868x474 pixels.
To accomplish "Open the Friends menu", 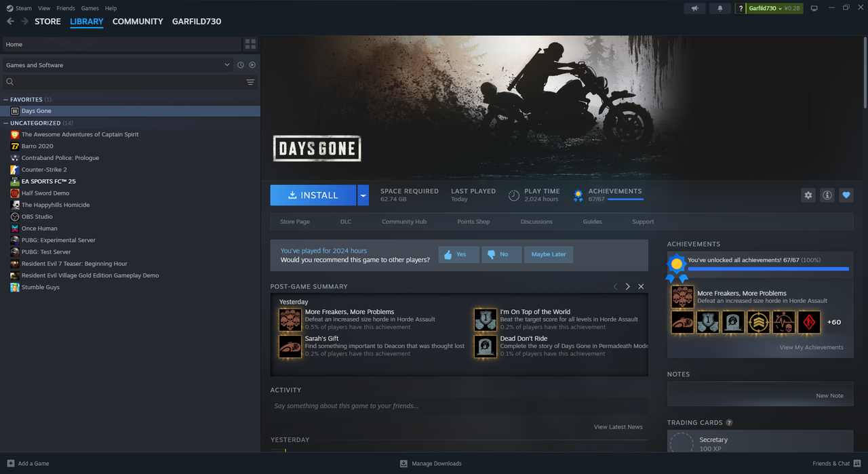I will coord(66,8).
